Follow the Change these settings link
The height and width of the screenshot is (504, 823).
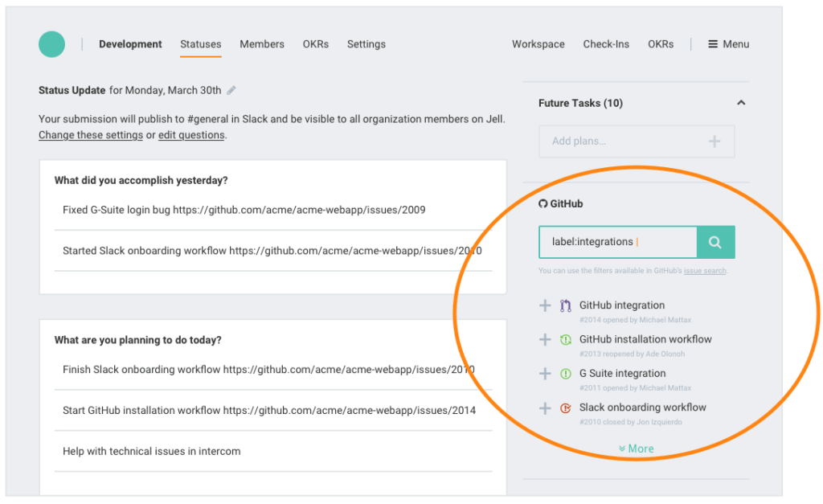90,135
